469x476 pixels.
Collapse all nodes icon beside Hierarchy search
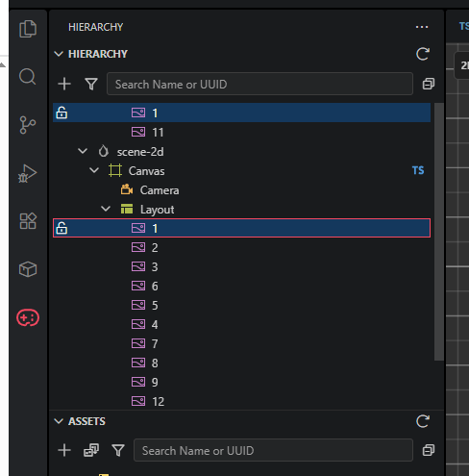pyautogui.click(x=429, y=84)
